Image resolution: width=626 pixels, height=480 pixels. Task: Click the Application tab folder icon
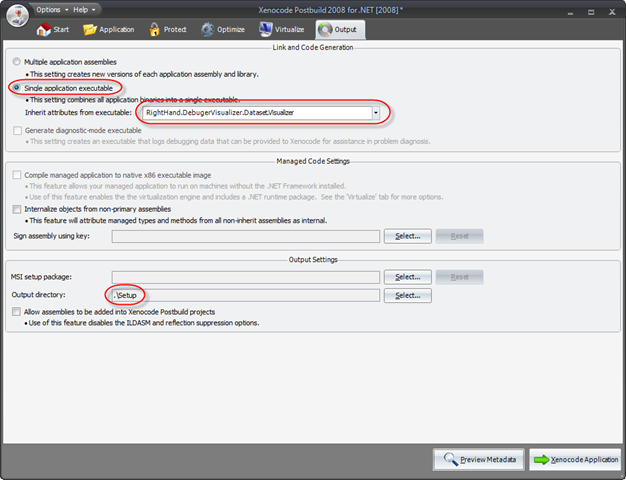click(90, 29)
